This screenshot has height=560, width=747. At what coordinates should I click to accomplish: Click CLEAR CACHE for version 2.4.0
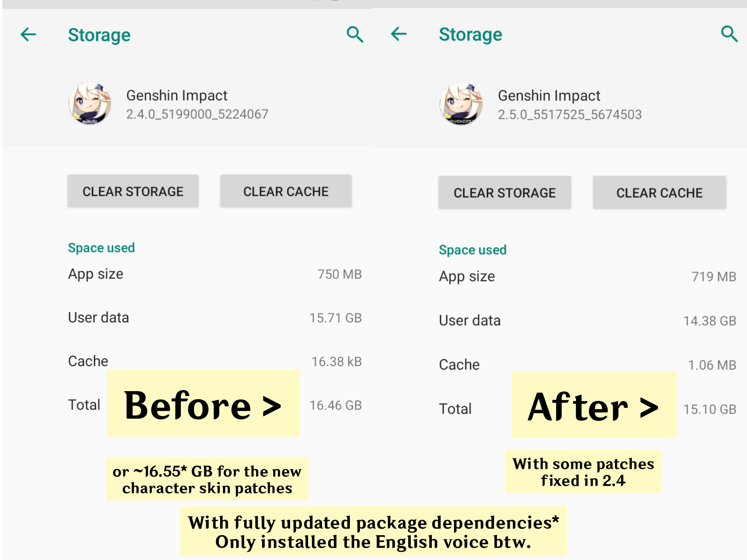(286, 191)
